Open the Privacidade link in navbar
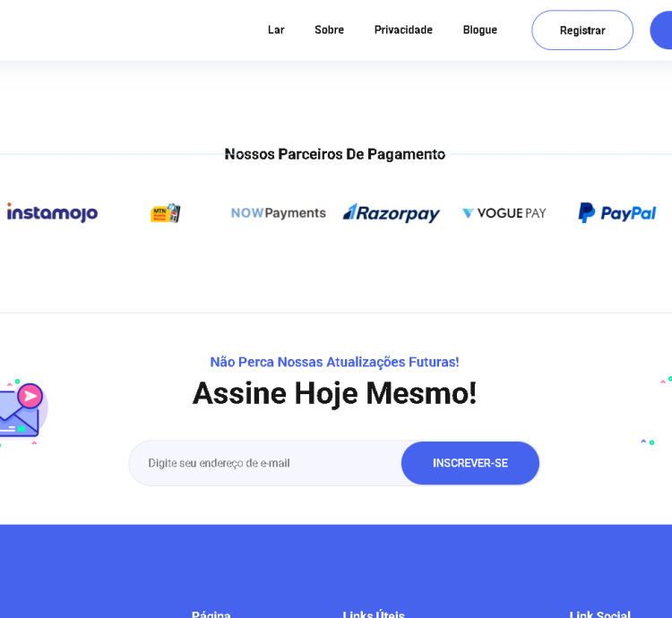The width and height of the screenshot is (672, 618). pyautogui.click(x=403, y=30)
